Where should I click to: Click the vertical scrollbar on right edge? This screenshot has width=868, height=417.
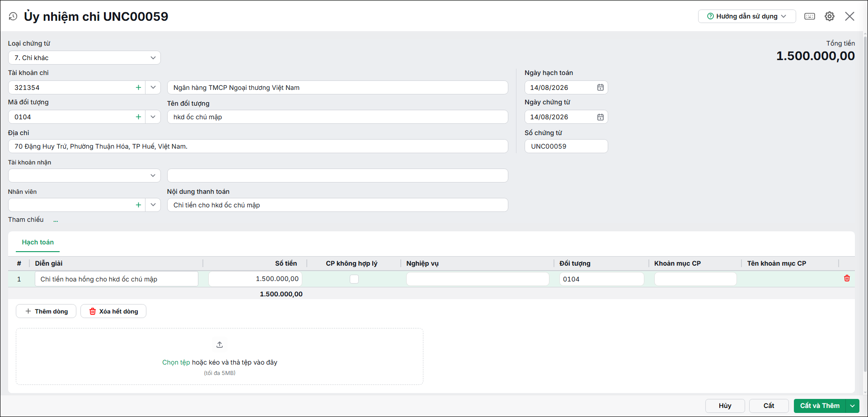[865, 203]
